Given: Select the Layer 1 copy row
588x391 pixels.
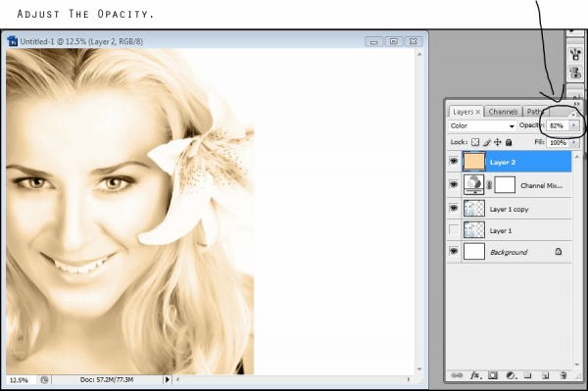Looking at the screenshot, I should pyautogui.click(x=510, y=209).
